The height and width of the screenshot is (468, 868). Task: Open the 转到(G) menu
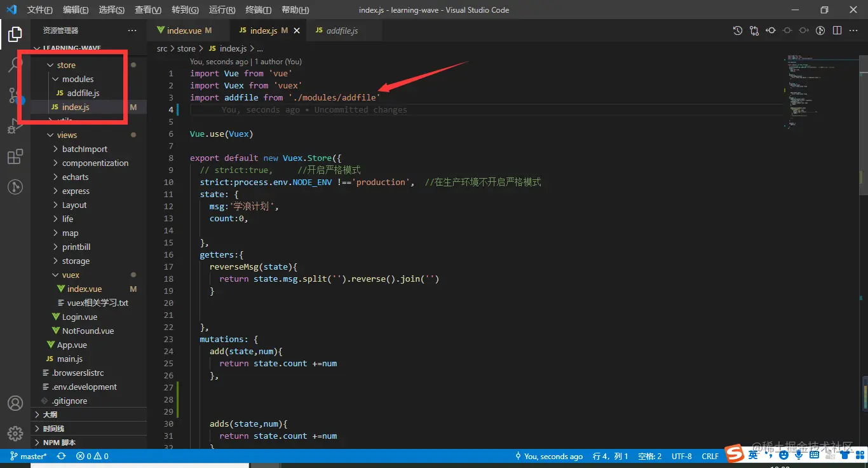(185, 10)
